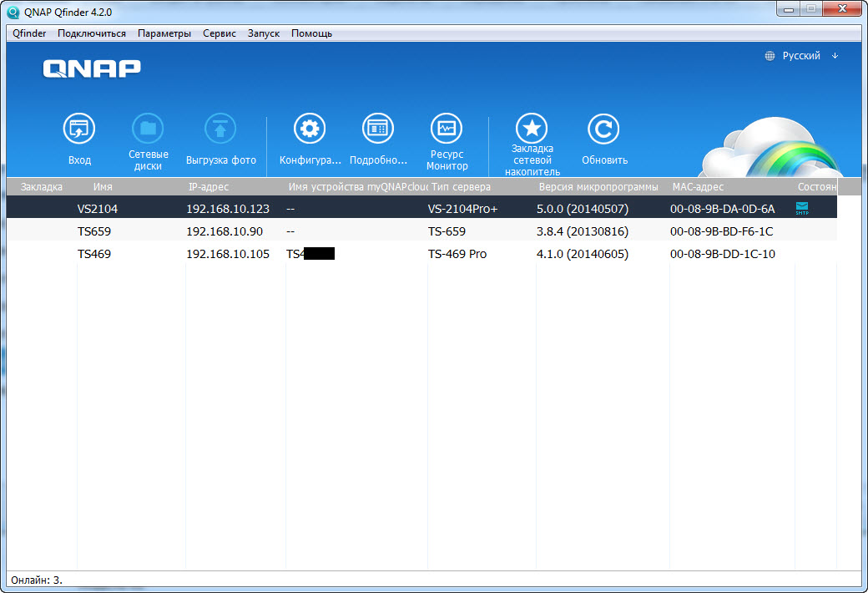Click MAC address 00-08-9B-DD-1C-10
868x593 pixels.
(x=723, y=255)
